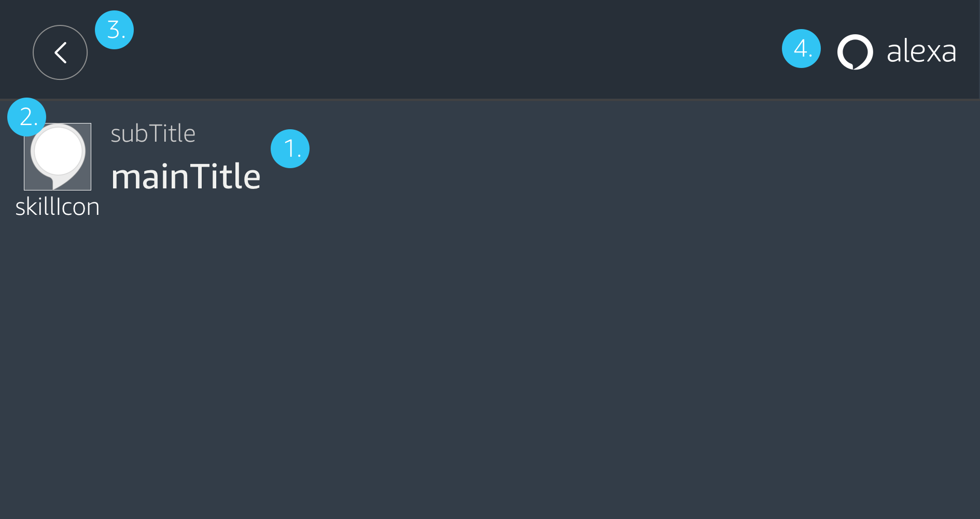Click the blue badge numbered 2
This screenshot has height=519, width=980.
[26, 117]
